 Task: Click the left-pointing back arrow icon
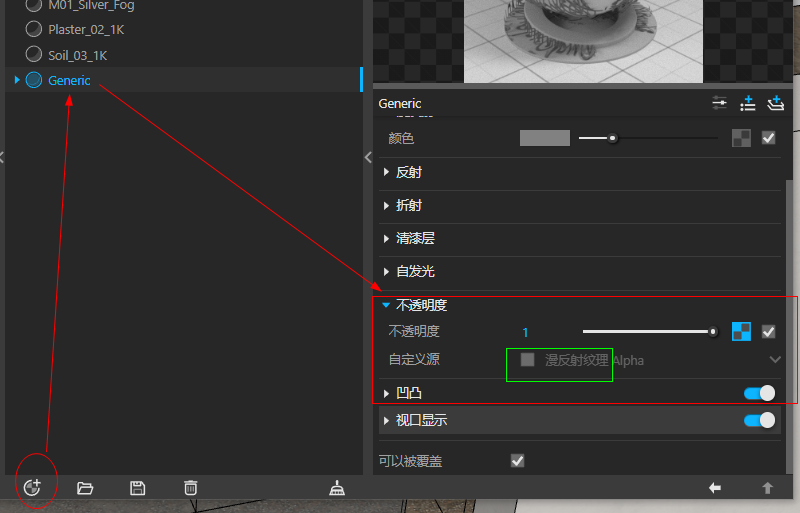tap(715, 487)
